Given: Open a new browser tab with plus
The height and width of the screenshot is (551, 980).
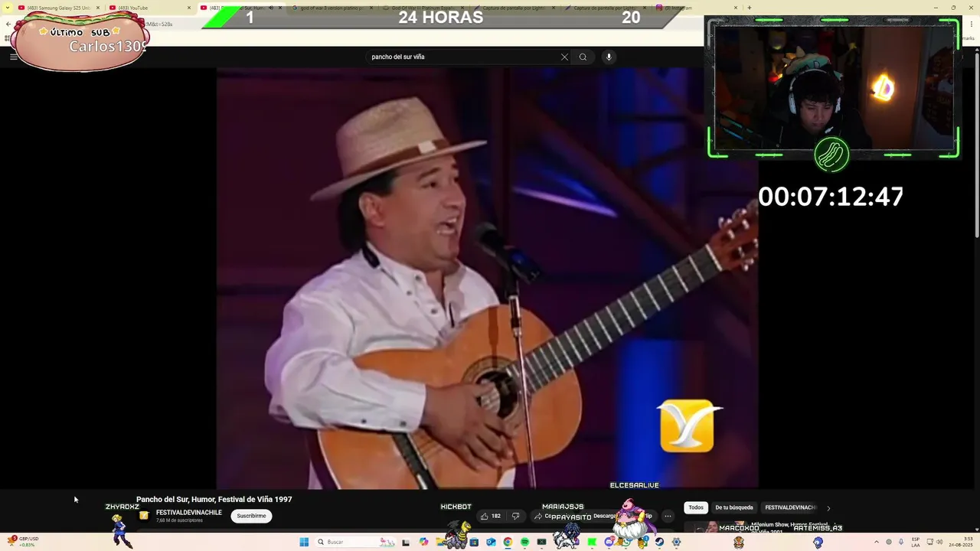Looking at the screenshot, I should click(749, 8).
